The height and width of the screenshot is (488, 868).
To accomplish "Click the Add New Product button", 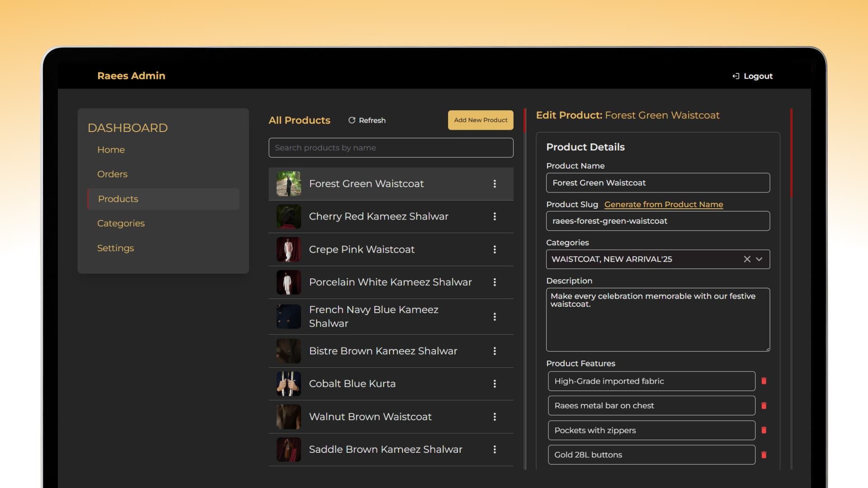I will click(481, 120).
